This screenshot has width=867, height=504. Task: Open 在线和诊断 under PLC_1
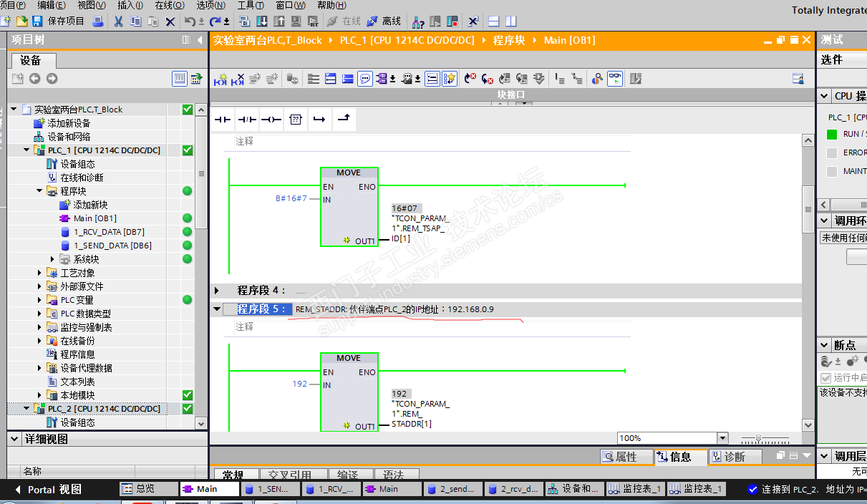tap(82, 178)
